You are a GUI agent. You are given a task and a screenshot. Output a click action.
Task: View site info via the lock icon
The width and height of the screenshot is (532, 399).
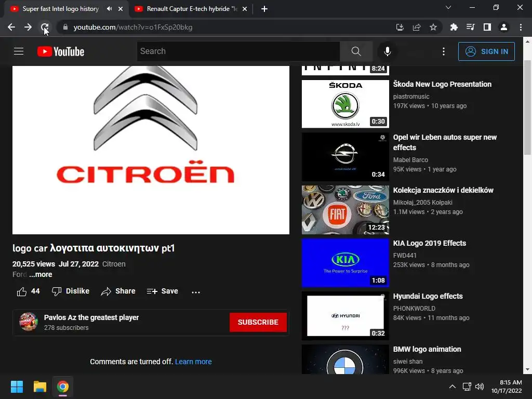(65, 27)
